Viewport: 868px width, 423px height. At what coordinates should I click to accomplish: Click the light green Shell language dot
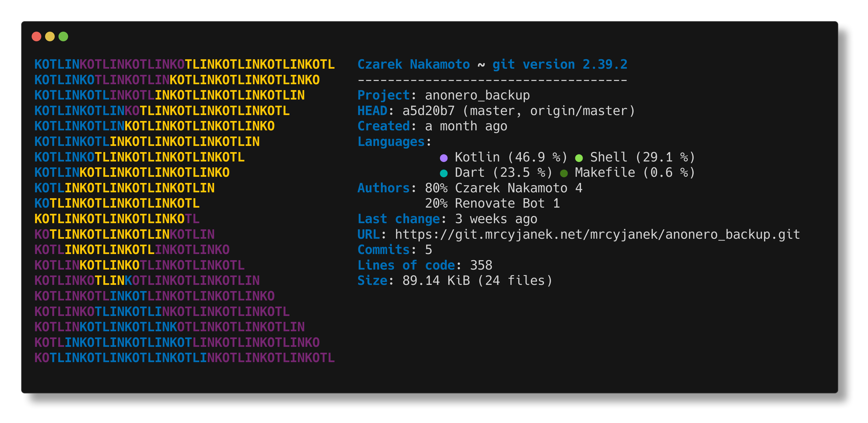coord(579,158)
